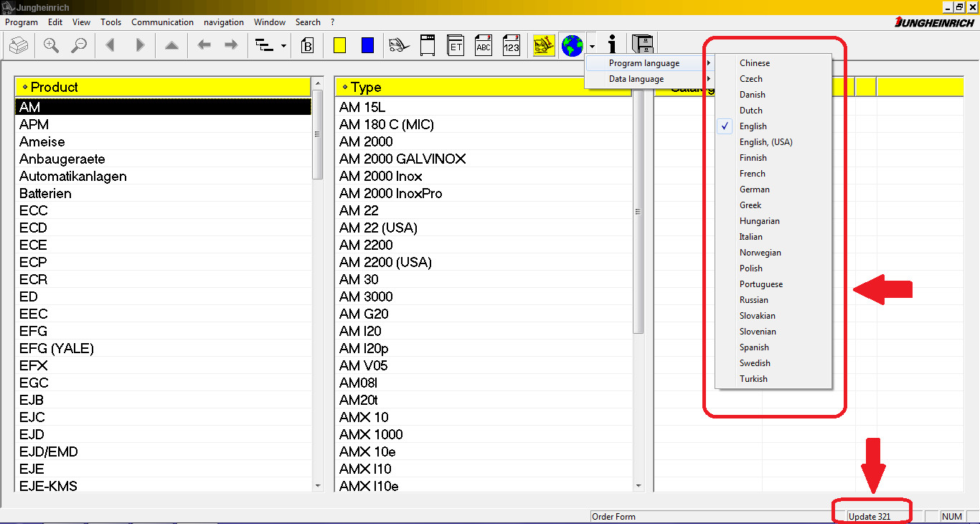980x524 pixels.
Task: Choose the checked English language option
Action: coord(753,126)
